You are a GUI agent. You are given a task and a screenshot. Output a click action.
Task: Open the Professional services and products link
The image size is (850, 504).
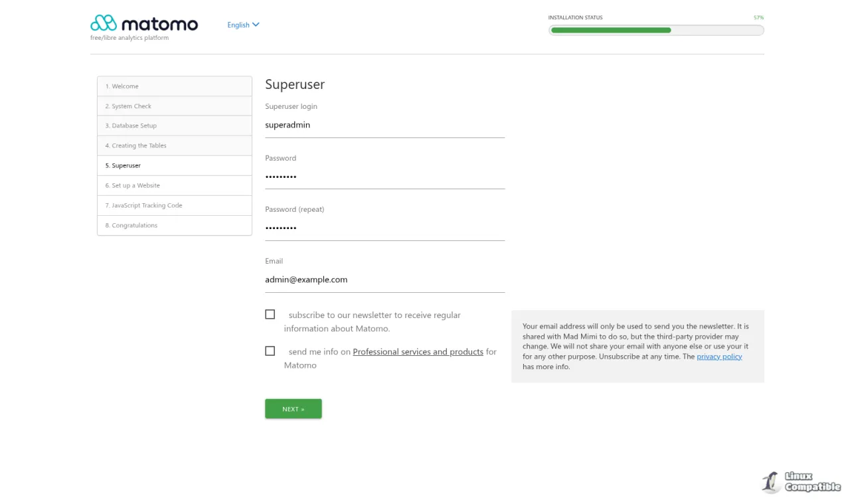point(418,352)
